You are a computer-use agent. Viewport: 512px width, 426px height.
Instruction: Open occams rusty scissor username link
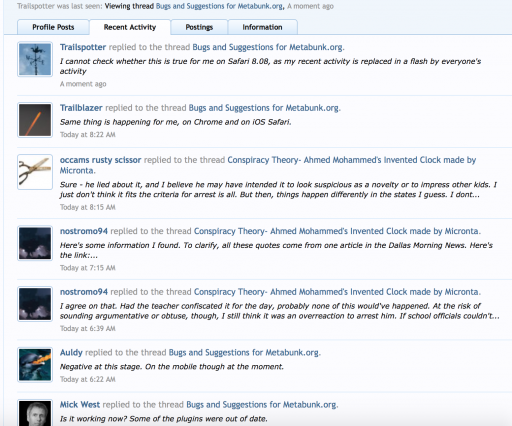[x=100, y=160]
